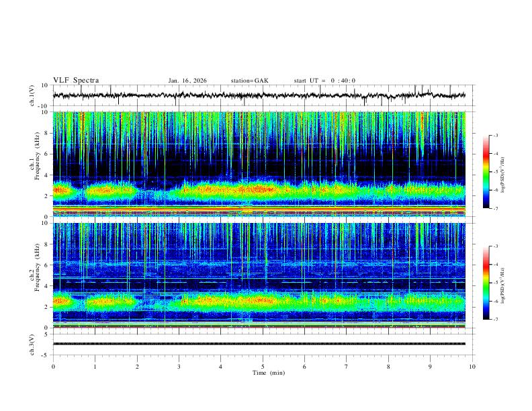
Task: Click the "-5" tick on ch.3(V) axis
Action: coord(46,355)
